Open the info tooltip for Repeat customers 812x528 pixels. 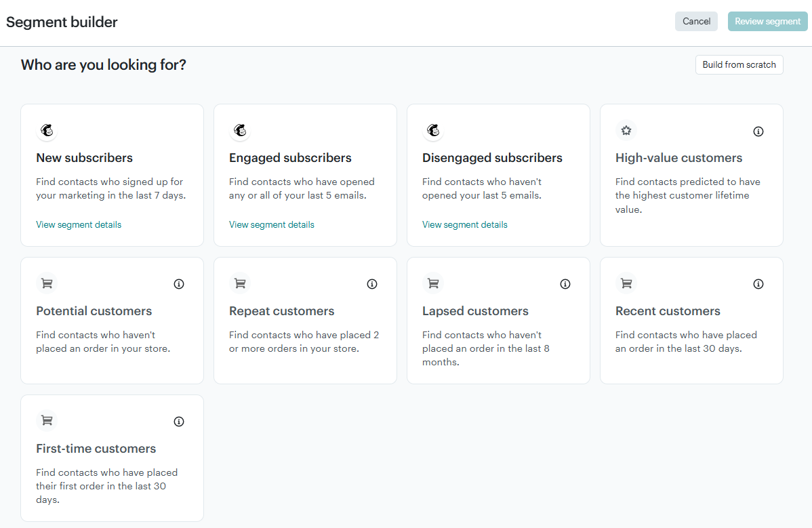click(x=371, y=284)
